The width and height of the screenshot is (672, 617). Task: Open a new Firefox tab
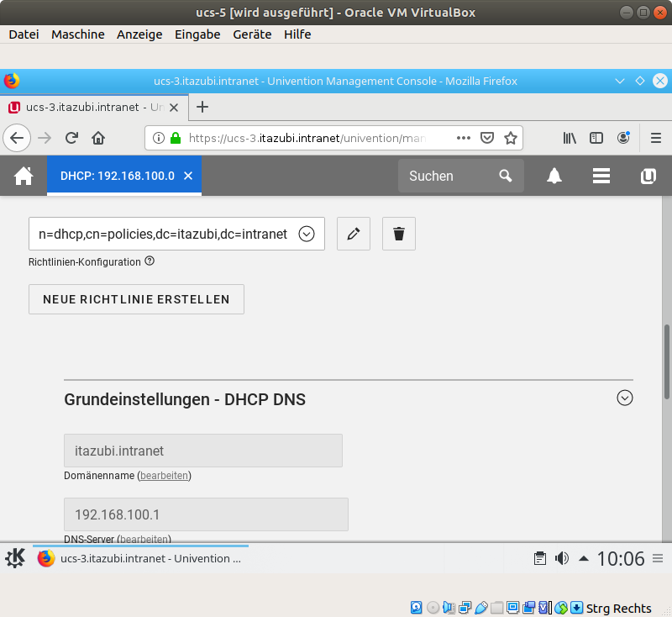(x=202, y=107)
